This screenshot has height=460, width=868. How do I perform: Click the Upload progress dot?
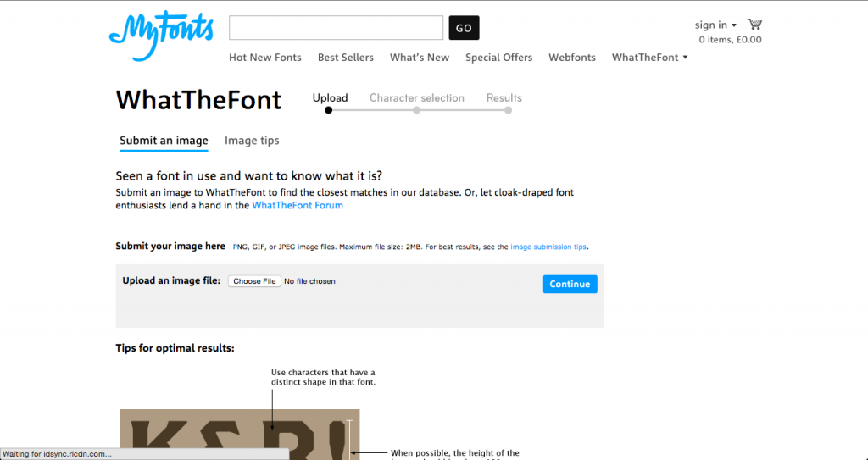click(328, 110)
